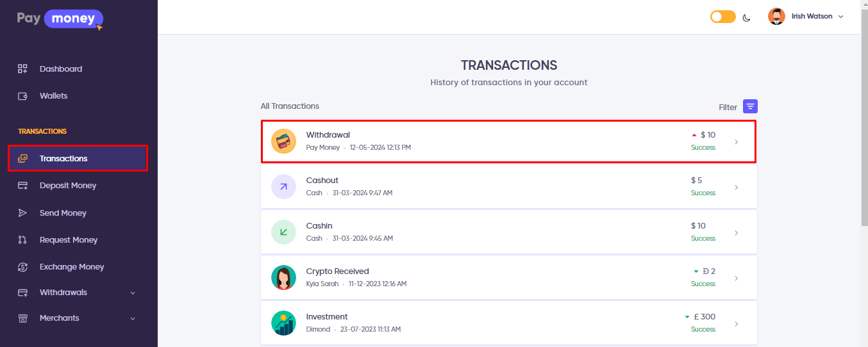Go to Send Money
The image size is (868, 347).
pos(63,213)
